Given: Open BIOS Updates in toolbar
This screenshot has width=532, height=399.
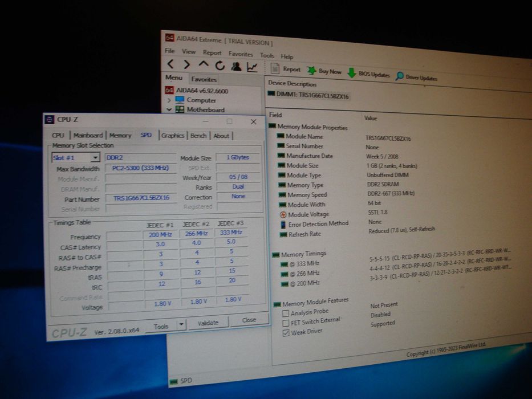Looking at the screenshot, I should tap(369, 74).
